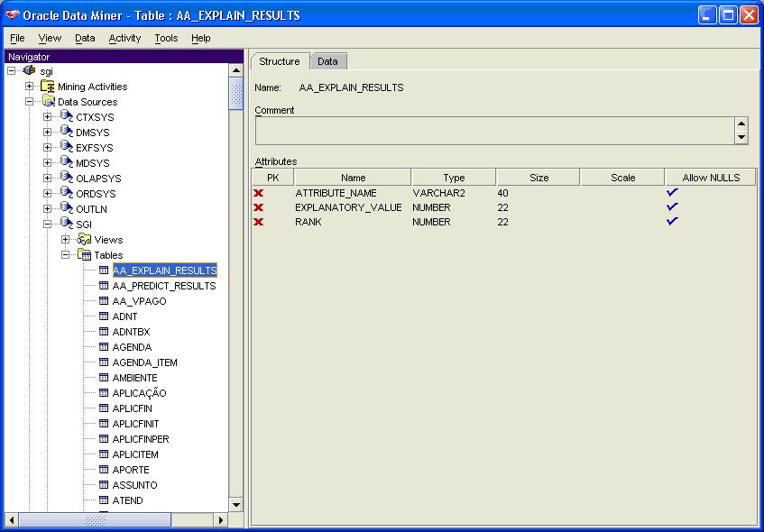Sort by the Type column header

(453, 178)
